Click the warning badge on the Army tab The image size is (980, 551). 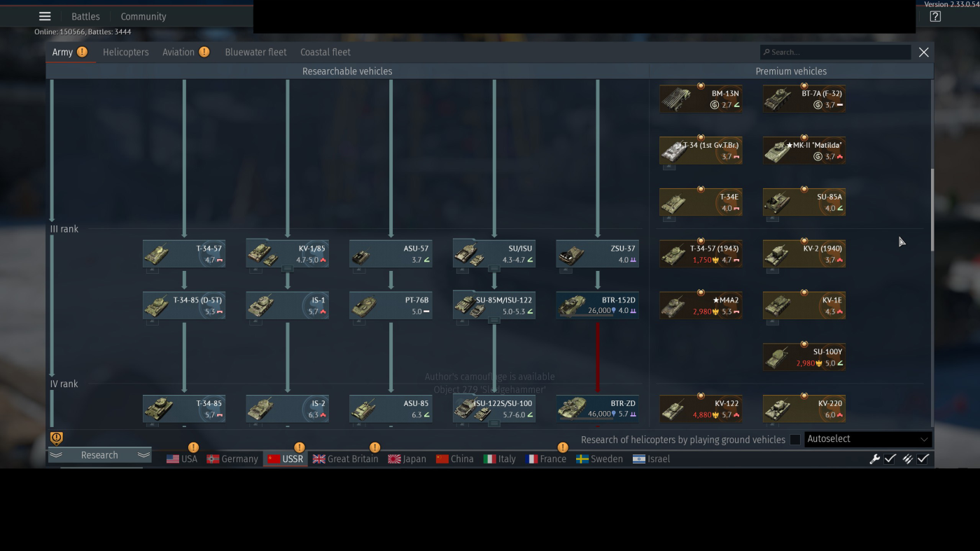(x=82, y=52)
